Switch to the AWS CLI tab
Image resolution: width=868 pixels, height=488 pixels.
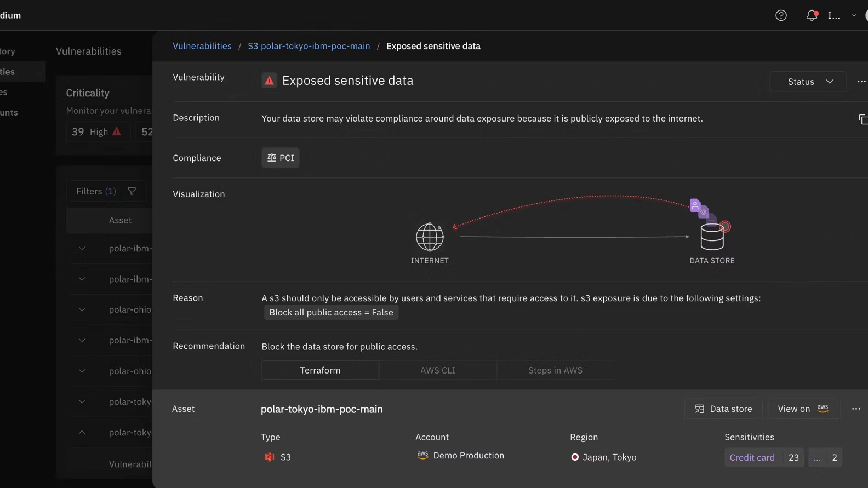[x=437, y=370]
